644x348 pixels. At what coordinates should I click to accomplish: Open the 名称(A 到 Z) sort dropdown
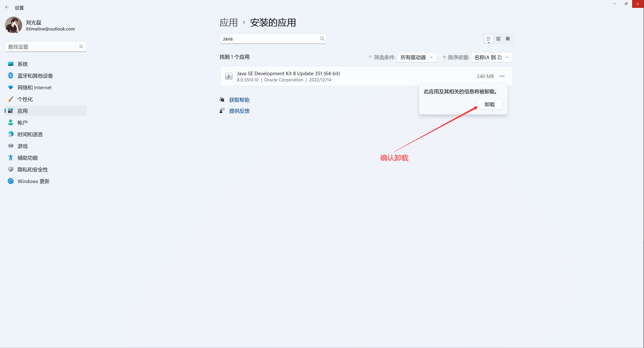click(492, 57)
